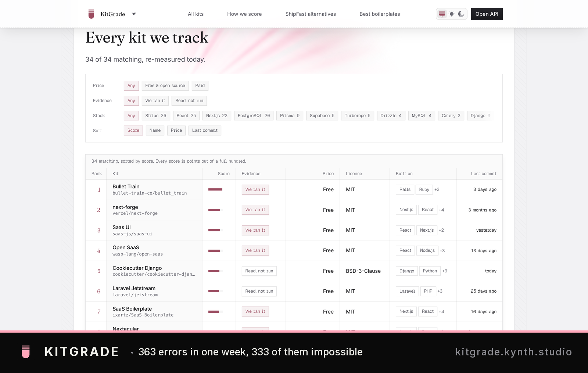Expand +2 more tags for Saas UI

[441, 230]
